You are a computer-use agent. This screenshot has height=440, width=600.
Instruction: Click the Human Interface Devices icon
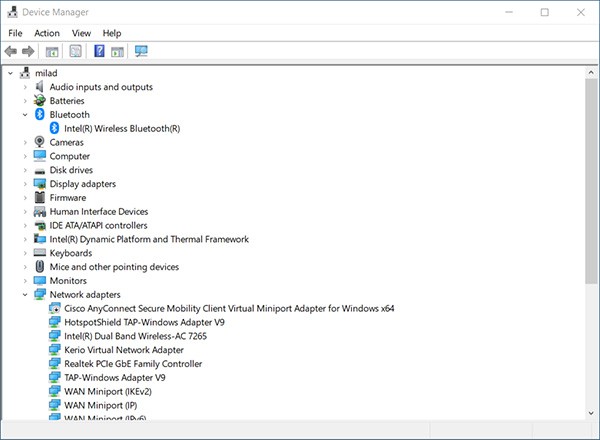pos(40,211)
